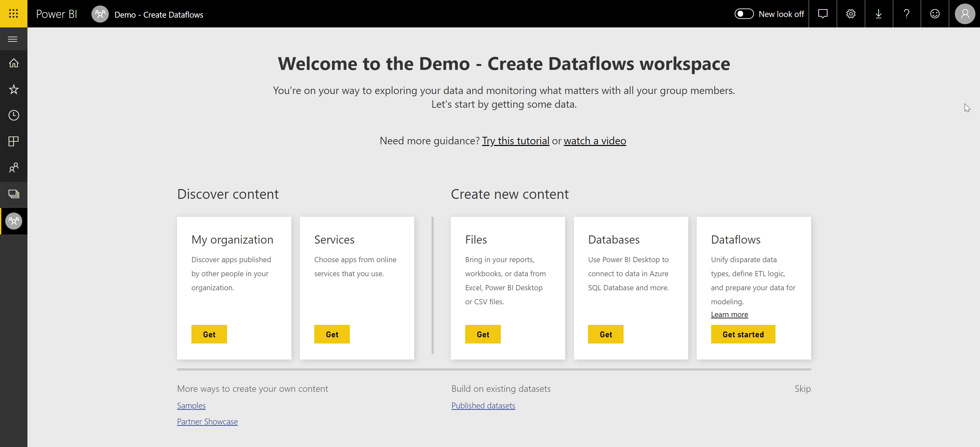Click Files card title

tap(476, 239)
